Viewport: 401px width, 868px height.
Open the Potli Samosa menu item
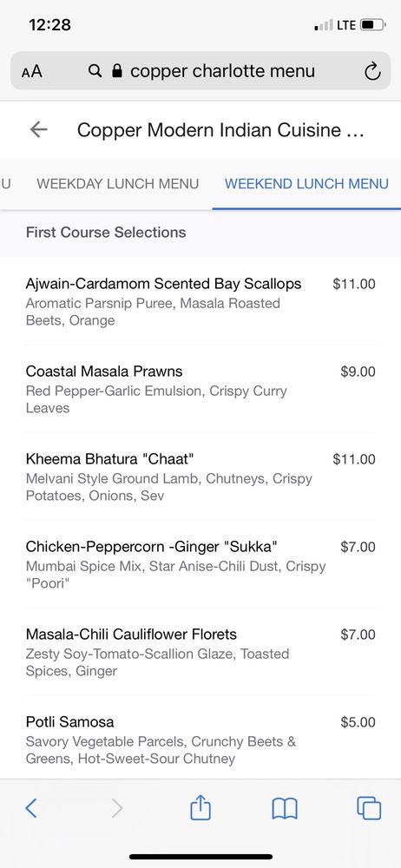coord(200,739)
